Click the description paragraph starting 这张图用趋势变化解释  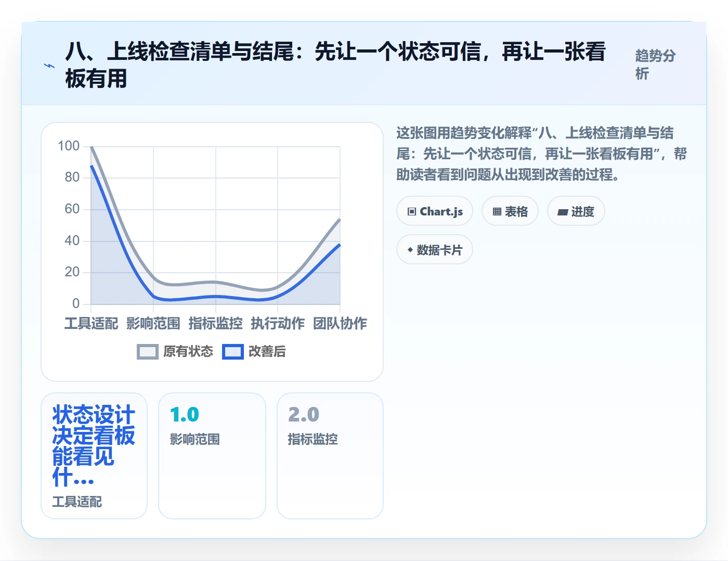[x=541, y=154]
